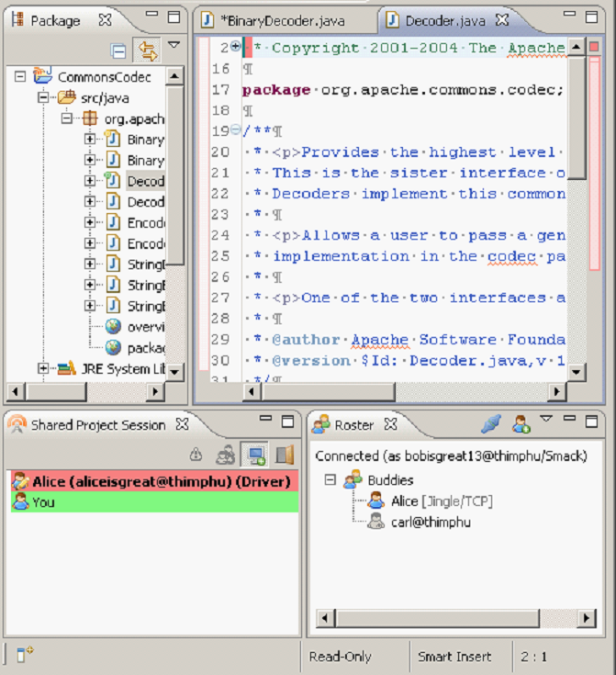This screenshot has height=675, width=616.
Task: Switch to the Decoder.java editor tab
Action: click(x=445, y=20)
